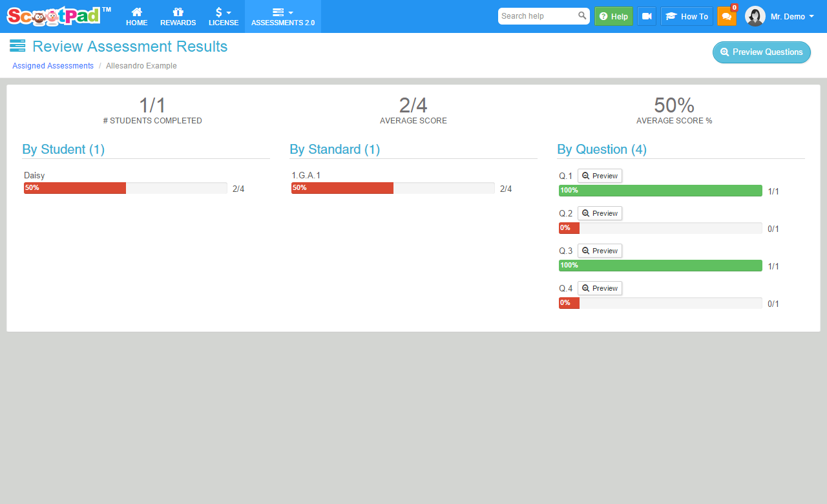Click Mr. Demo profile avatar

pos(755,16)
